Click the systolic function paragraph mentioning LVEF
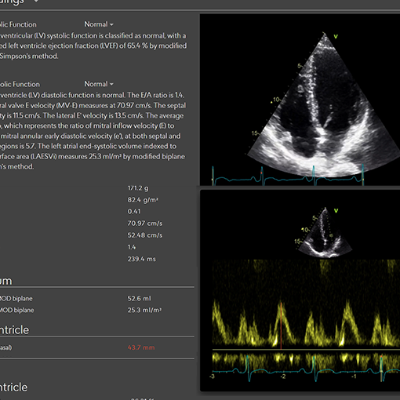 (93, 46)
